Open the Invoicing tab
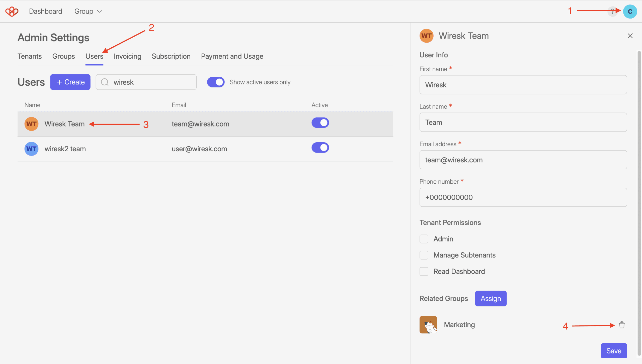This screenshot has width=642, height=364. pos(127,56)
